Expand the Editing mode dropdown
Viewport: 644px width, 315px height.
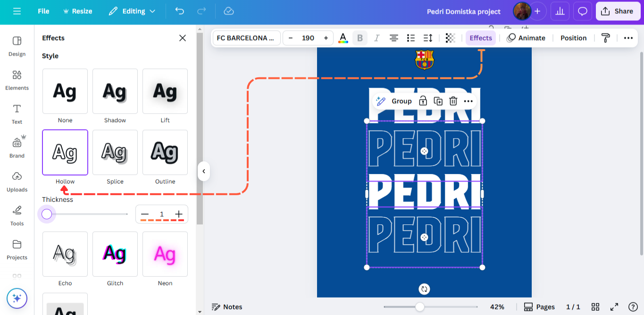pyautogui.click(x=132, y=11)
